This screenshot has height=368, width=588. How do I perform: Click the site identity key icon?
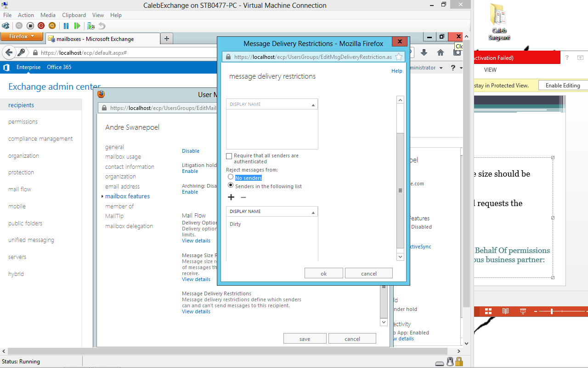[21, 52]
